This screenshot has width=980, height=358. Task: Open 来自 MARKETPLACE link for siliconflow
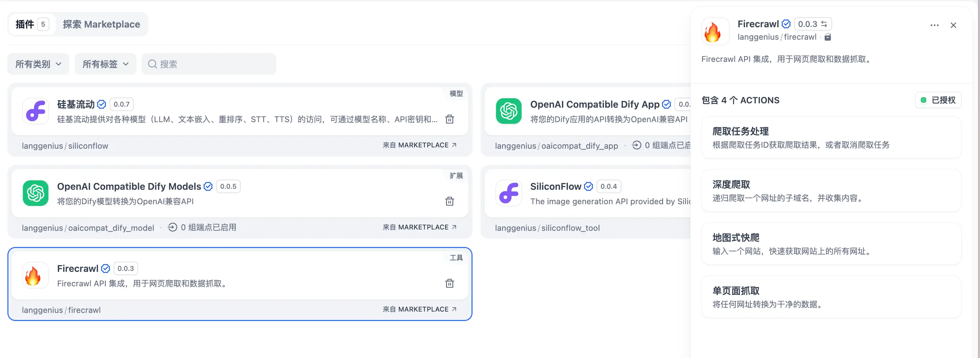pos(419,145)
